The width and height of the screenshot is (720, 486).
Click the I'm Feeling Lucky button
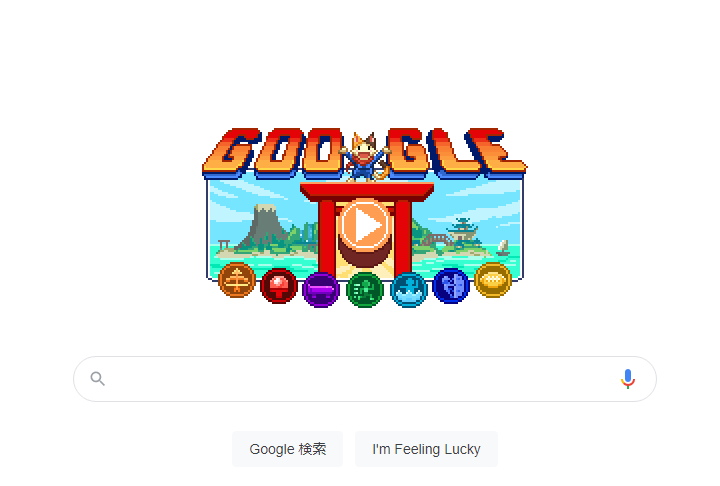pos(426,449)
